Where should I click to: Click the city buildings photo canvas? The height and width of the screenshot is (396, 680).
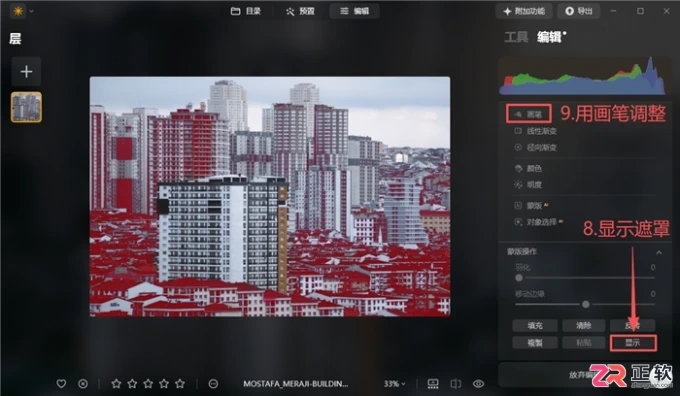[270, 196]
